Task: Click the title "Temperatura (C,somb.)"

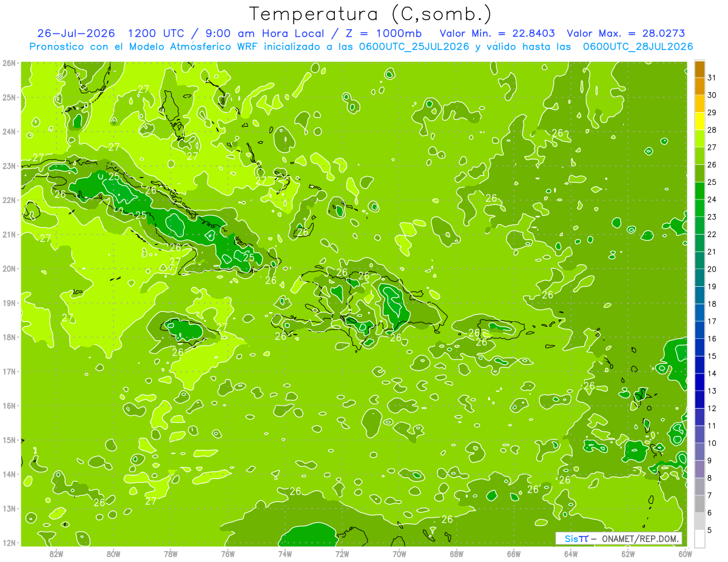Action: tap(371, 14)
